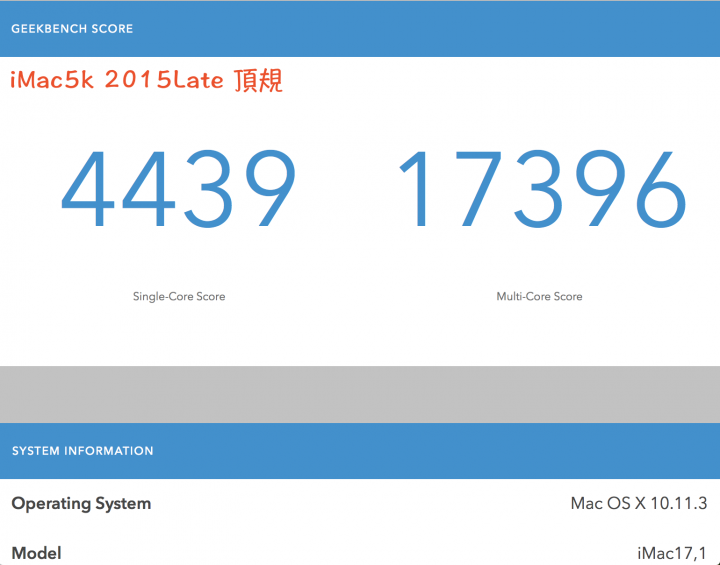Select the single-core score 4439
720x565 pixels.
tap(179, 188)
